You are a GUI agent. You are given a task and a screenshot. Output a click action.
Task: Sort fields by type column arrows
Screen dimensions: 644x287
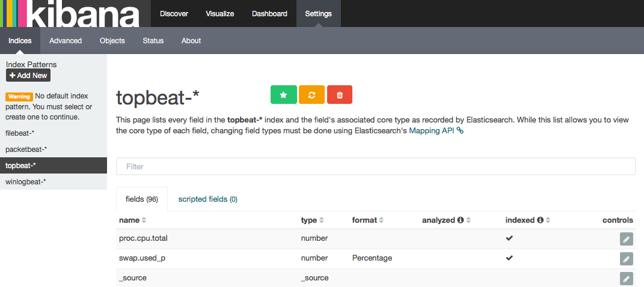pyautogui.click(x=322, y=220)
